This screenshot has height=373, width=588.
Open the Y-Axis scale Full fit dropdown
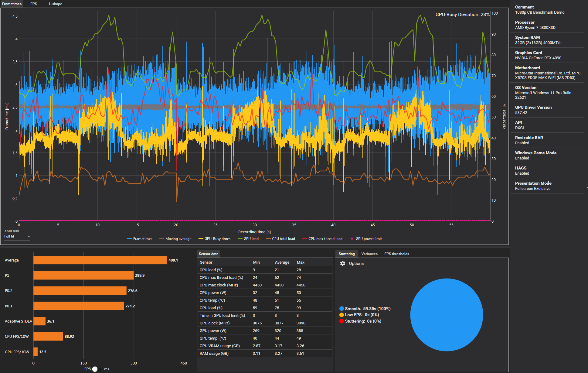coord(17,236)
